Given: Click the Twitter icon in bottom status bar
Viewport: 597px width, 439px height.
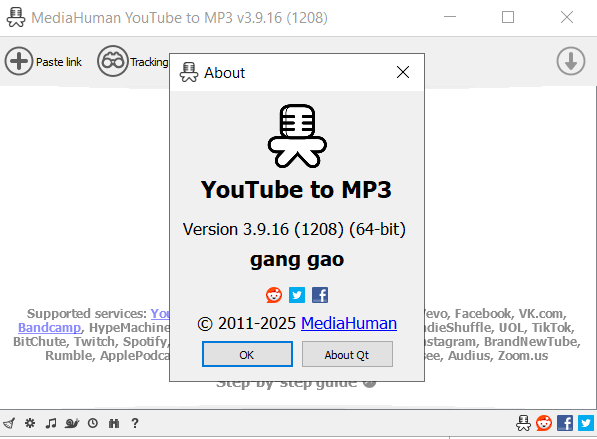Looking at the screenshot, I should click(x=586, y=423).
